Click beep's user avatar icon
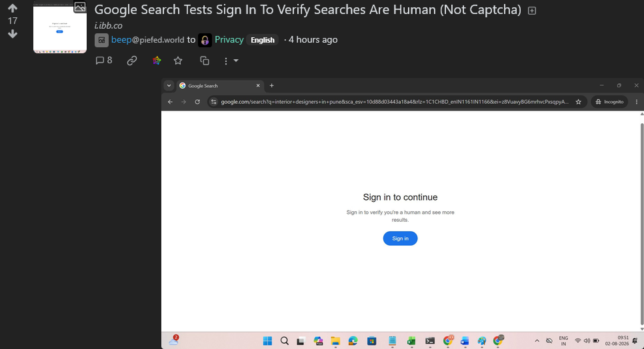The height and width of the screenshot is (349, 644). (x=101, y=40)
